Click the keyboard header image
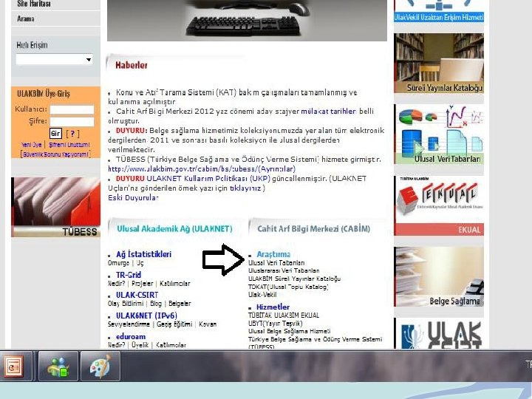This screenshot has height=399, width=532. click(x=247, y=21)
